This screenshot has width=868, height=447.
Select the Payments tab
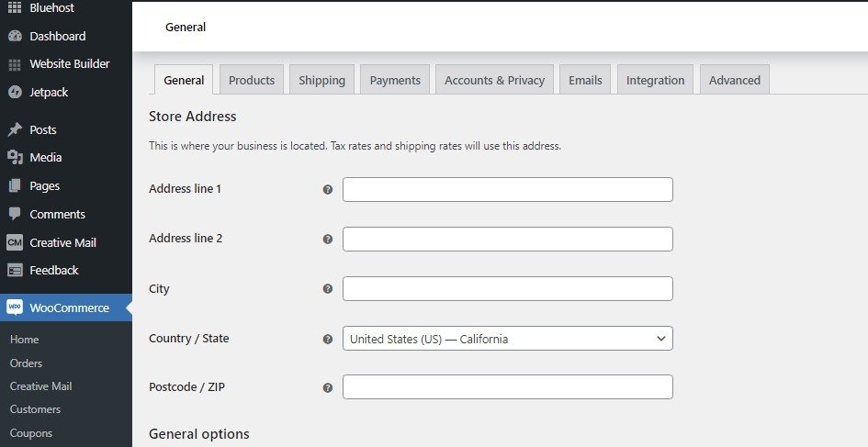tap(395, 80)
